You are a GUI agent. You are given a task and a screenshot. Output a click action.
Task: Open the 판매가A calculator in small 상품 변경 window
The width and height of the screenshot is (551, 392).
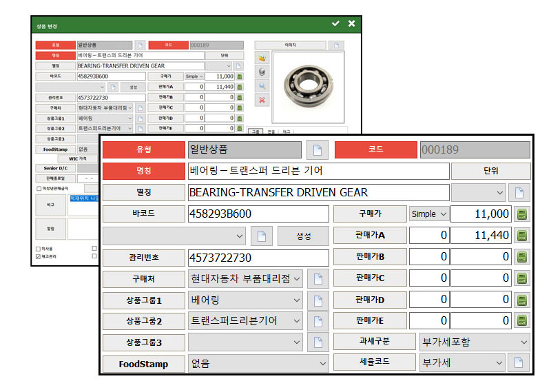coord(240,87)
